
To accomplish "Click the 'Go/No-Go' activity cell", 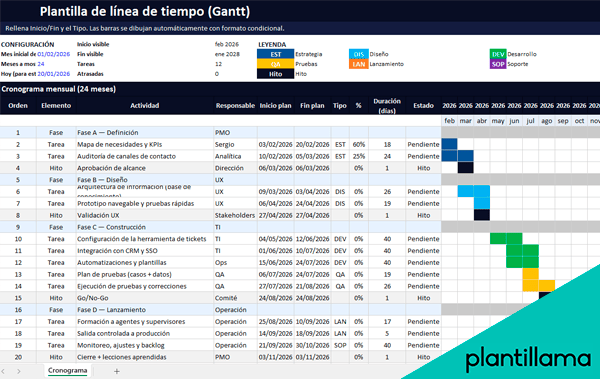I will [145, 298].
